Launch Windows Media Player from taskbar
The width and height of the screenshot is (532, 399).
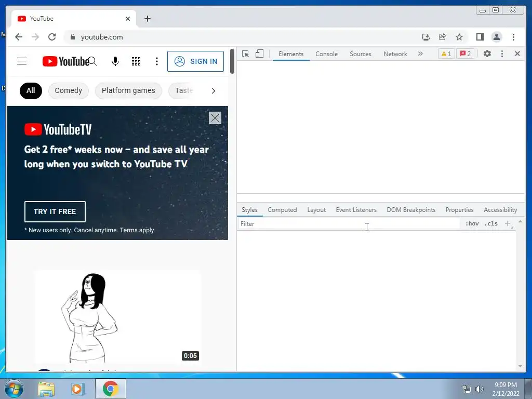[77, 389]
